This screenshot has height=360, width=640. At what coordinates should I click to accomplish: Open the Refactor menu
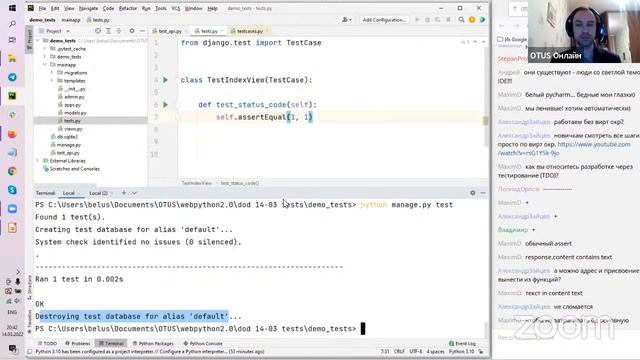(128, 8)
